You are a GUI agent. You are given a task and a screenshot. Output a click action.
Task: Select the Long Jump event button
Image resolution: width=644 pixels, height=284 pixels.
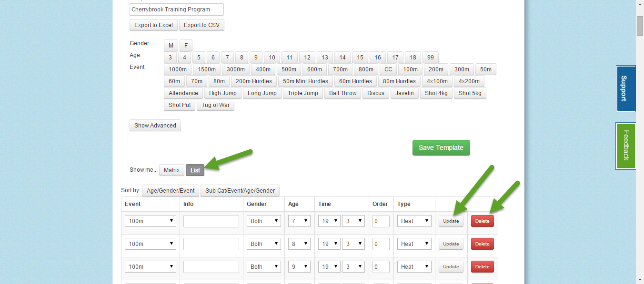pos(262,93)
